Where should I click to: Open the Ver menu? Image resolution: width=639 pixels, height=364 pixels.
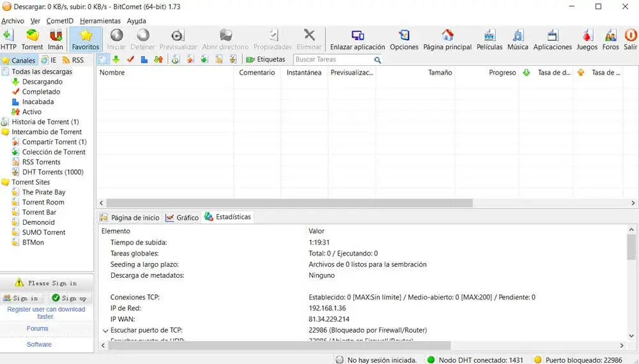(35, 21)
